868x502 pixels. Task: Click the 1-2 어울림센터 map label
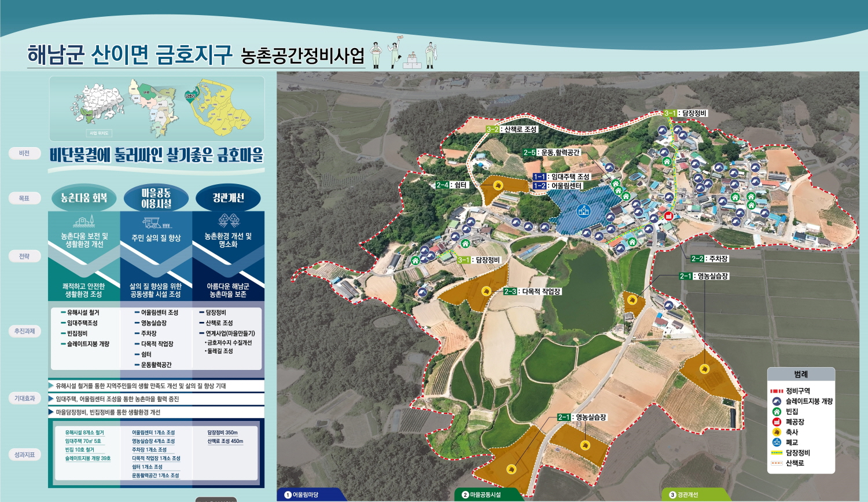point(558,186)
